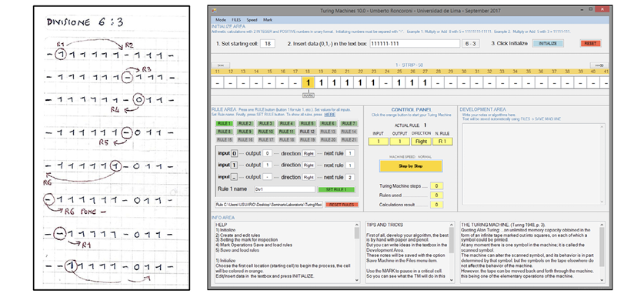This screenshot has width=644, height=297.
Task: Click the data text box containing 111111-111
Action: (414, 44)
